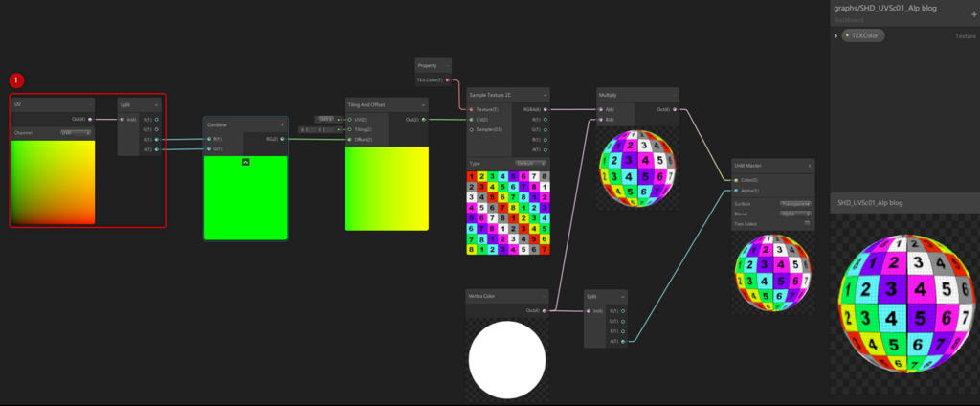Viewport: 980px width, 406px height.
Task: Click the Main Preview sphere in SHD_UVSc01_Alp blog panel
Action: pyautogui.click(x=905, y=304)
